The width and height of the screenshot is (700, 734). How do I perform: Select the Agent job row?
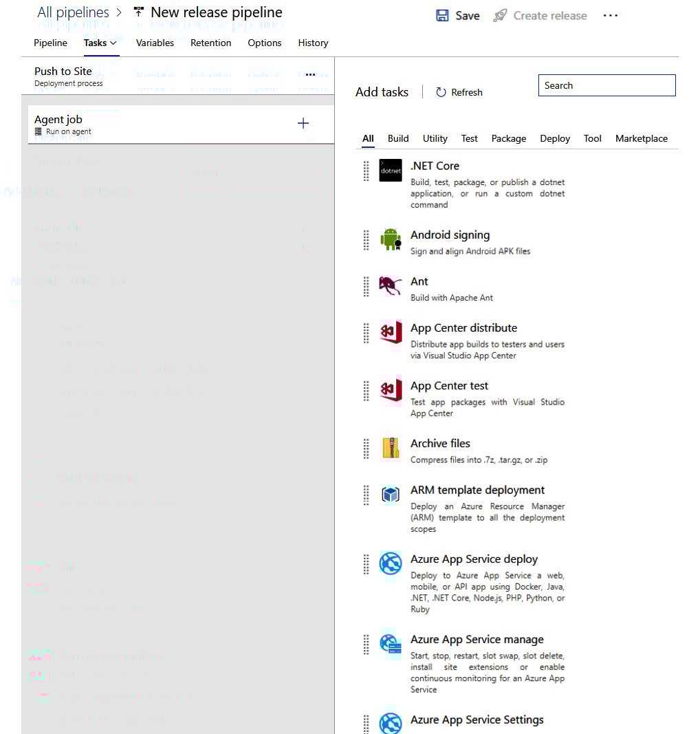click(x=181, y=124)
